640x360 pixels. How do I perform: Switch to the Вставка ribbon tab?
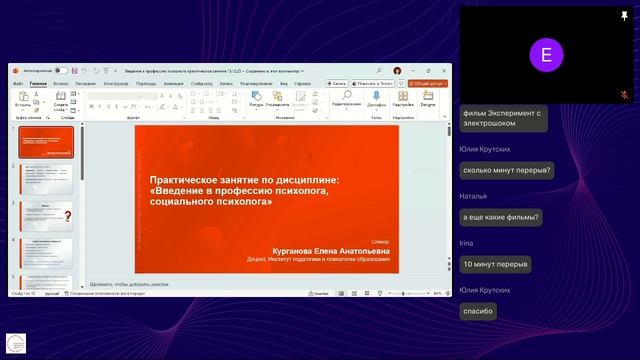point(60,83)
